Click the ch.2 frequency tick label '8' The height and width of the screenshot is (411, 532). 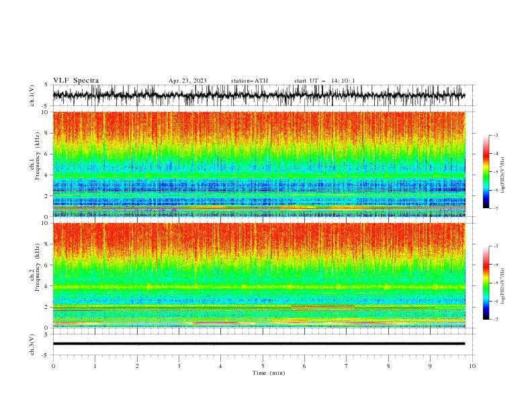tap(46, 244)
